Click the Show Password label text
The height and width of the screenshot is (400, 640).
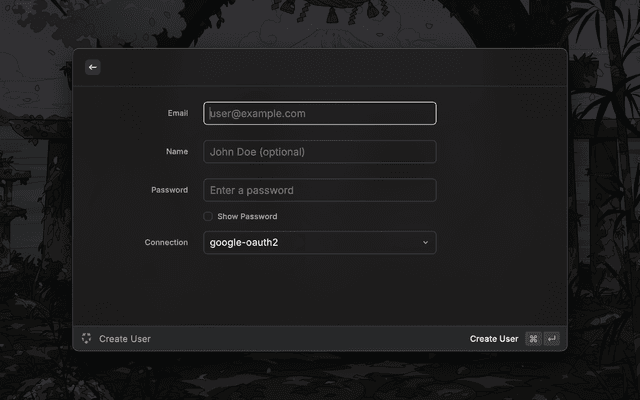pos(247,216)
